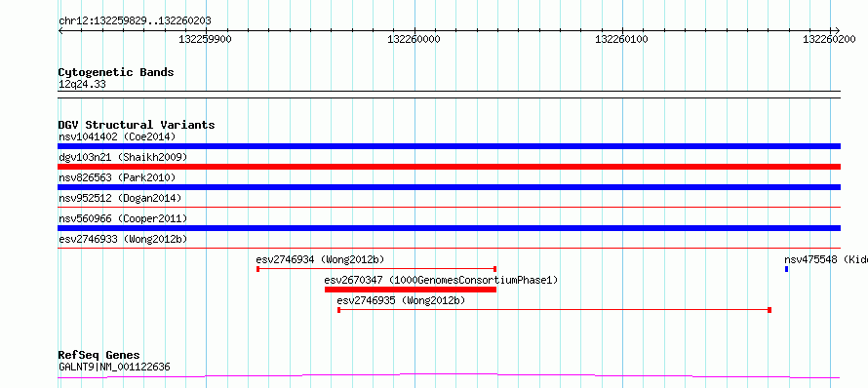Open the nsv826563 (Park2010) variant label
Image resolution: width=868 pixels, height=388 pixels.
[x=117, y=177]
